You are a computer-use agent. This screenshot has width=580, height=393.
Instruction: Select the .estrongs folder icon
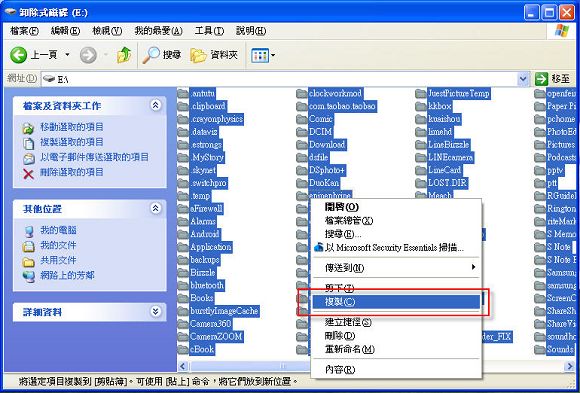[x=183, y=145]
